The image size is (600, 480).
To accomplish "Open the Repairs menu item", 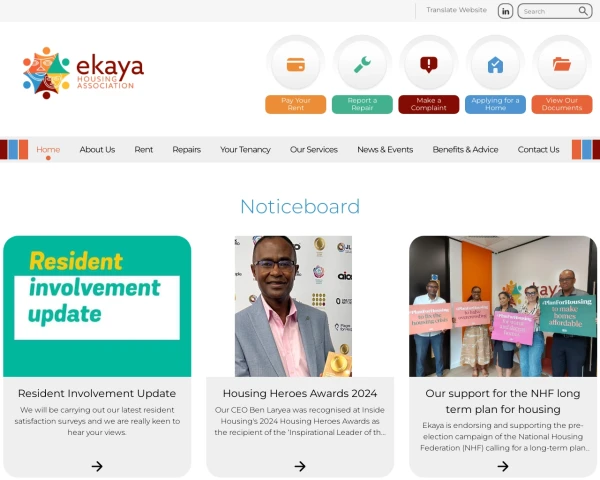I will [x=186, y=150].
